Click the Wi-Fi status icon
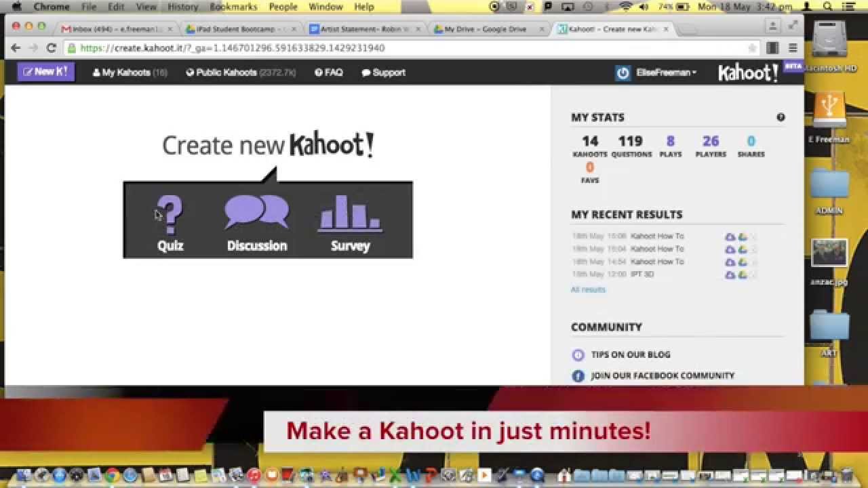 tap(625, 7)
